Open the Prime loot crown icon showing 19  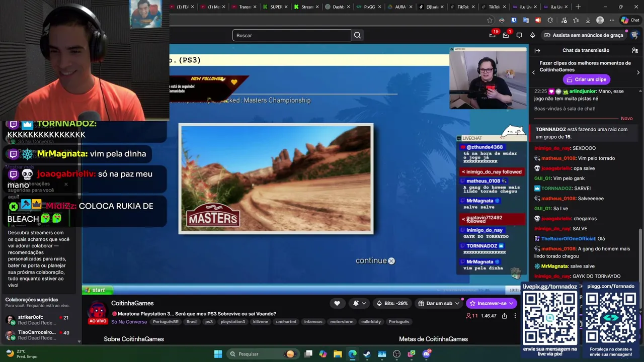(x=493, y=35)
